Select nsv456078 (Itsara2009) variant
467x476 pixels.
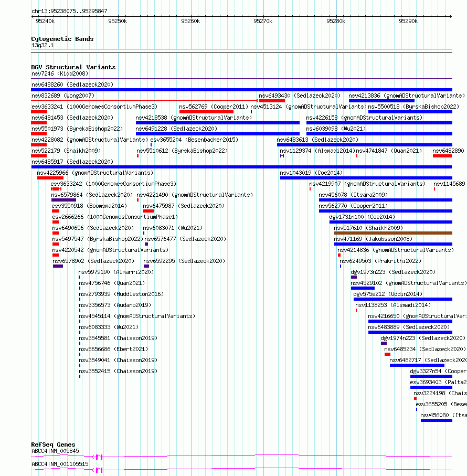pos(353,195)
